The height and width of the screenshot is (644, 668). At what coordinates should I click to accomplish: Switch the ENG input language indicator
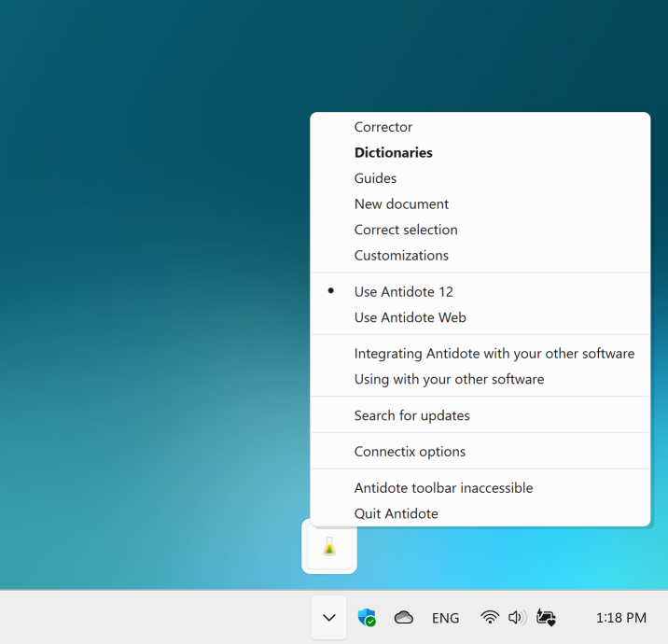click(445, 618)
